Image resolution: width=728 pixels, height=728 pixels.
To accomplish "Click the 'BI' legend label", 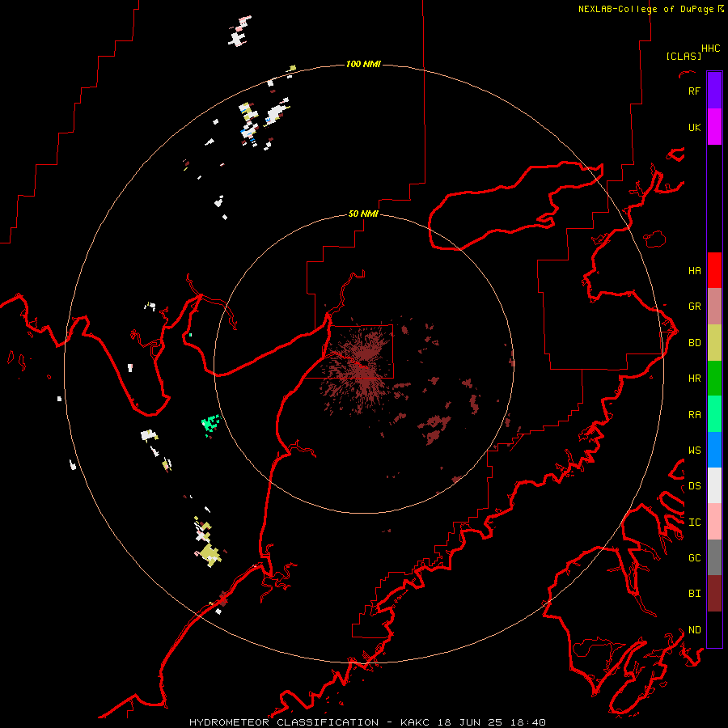I will pos(694,594).
